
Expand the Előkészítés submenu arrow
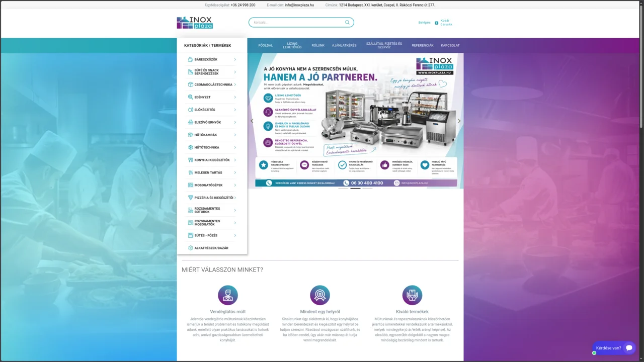235,110
